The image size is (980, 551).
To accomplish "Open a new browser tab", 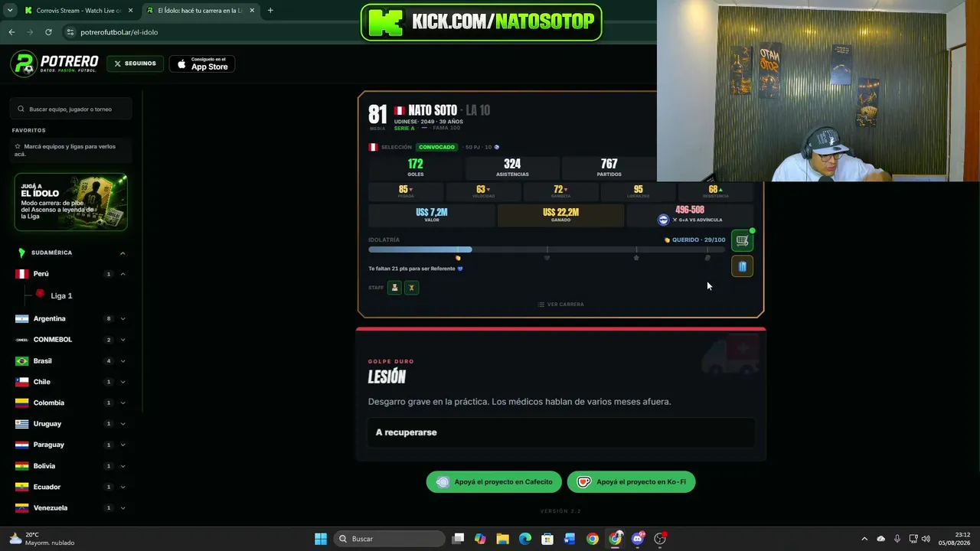I will tap(270, 11).
